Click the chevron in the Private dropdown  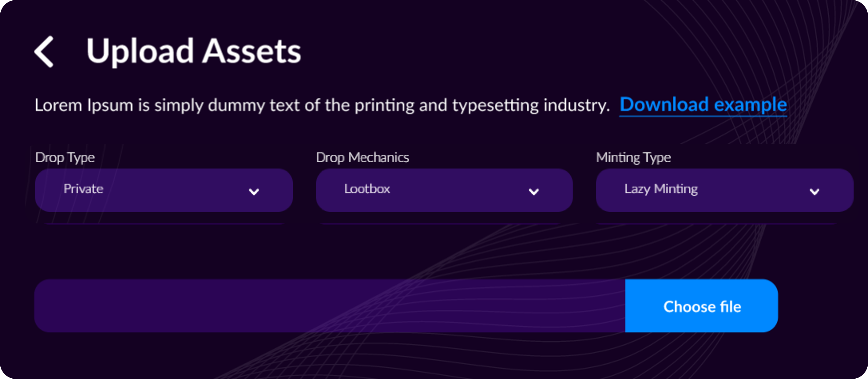(x=254, y=192)
